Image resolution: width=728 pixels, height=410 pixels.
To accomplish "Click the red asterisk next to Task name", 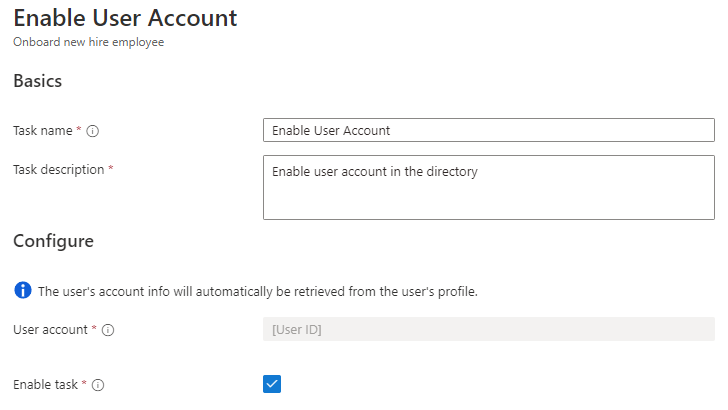I will [x=79, y=130].
